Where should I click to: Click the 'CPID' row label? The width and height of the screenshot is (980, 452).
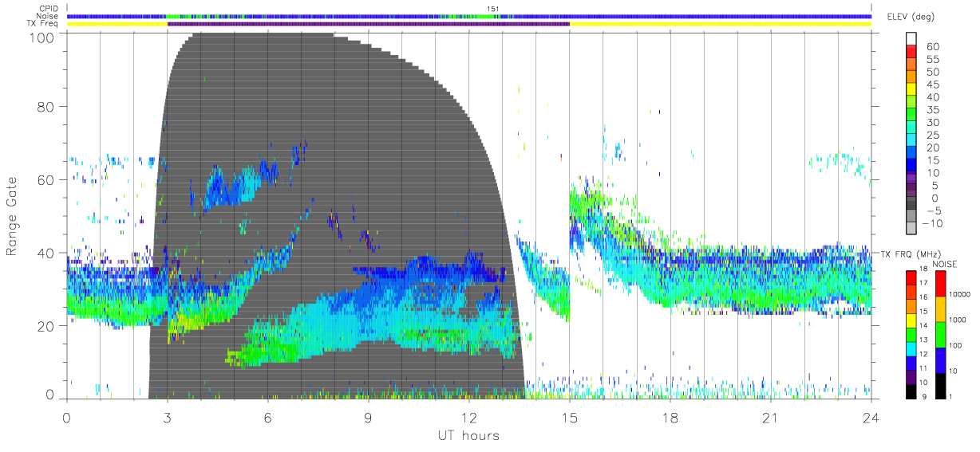click(x=49, y=9)
